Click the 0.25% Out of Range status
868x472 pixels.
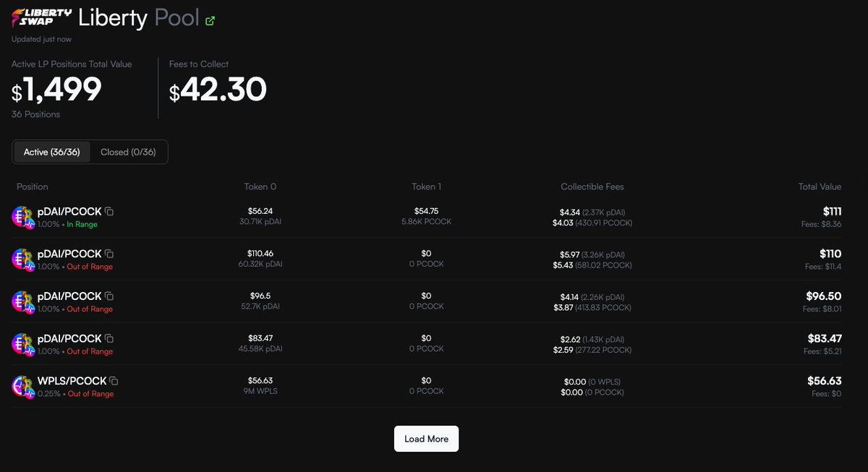[75, 394]
